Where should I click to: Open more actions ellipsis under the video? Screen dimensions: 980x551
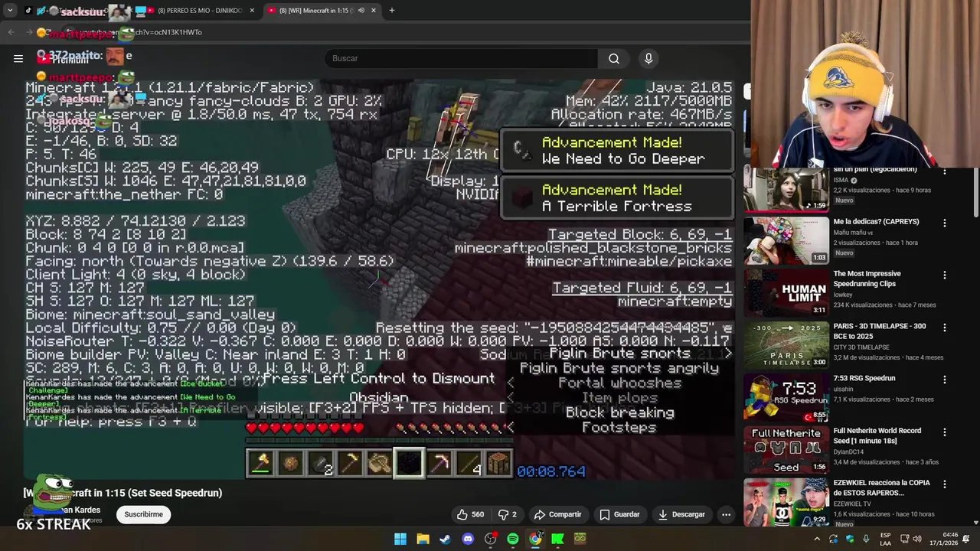point(726,514)
